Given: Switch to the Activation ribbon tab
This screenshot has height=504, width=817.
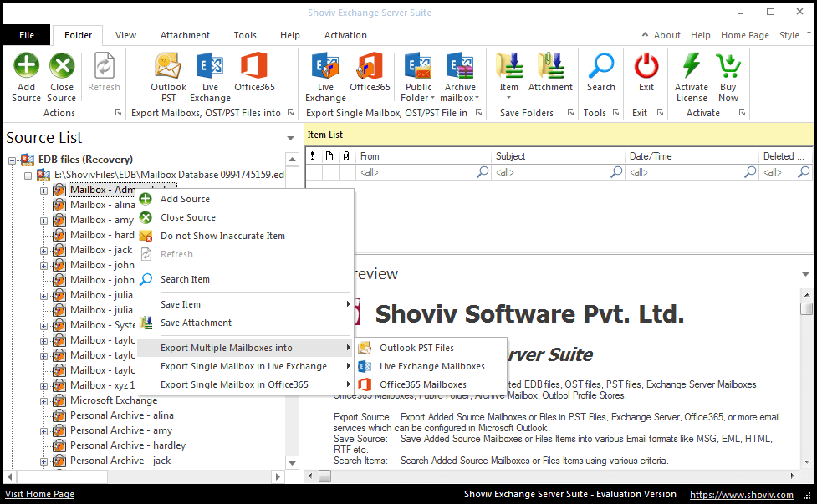Looking at the screenshot, I should 345,35.
